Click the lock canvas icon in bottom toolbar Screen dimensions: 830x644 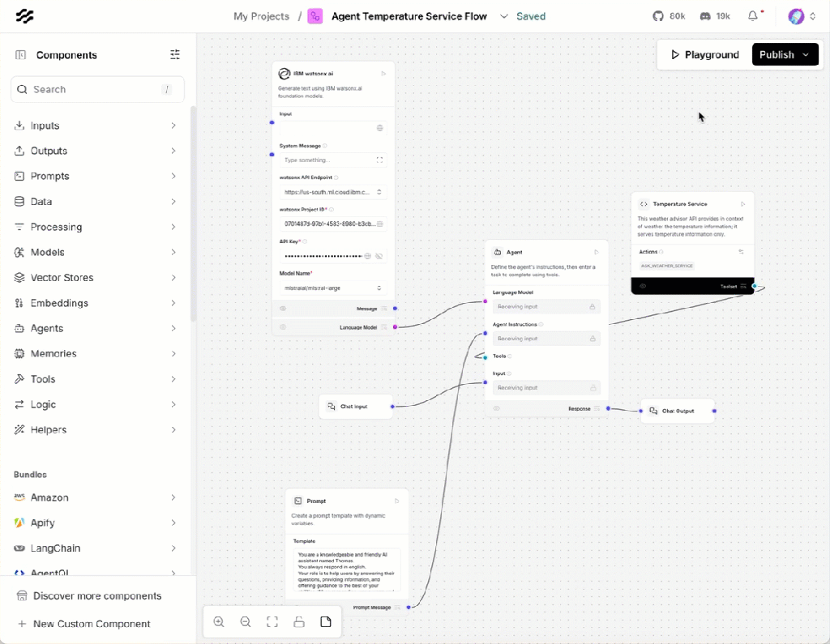pos(299,622)
